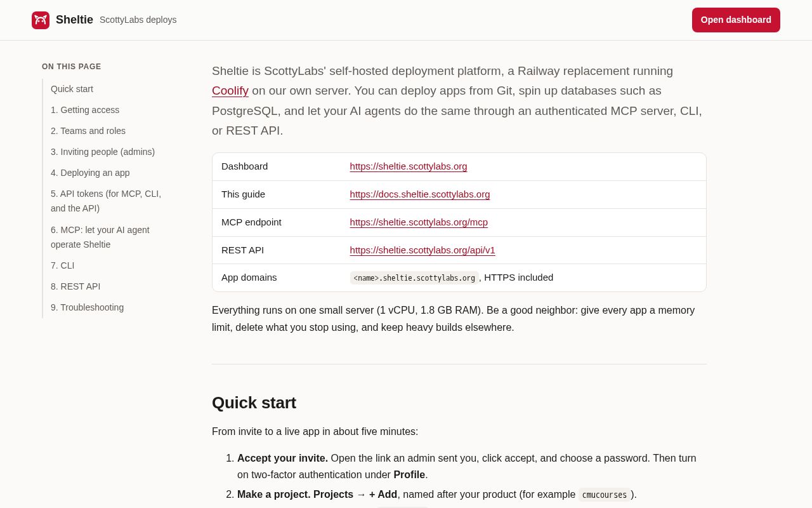The height and width of the screenshot is (508, 812).
Task: Click the REST API label in table
Action: (243, 250)
